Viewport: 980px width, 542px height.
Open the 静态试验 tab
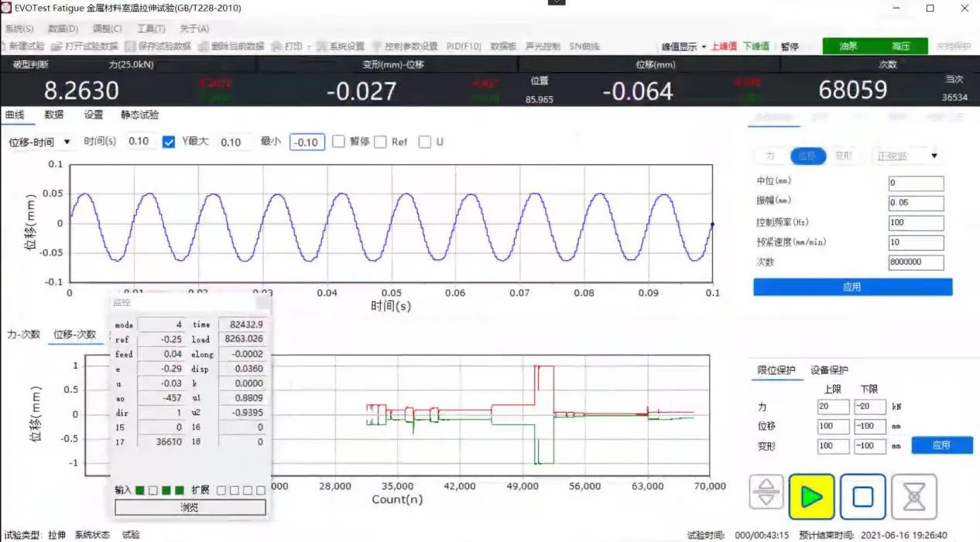[140, 115]
